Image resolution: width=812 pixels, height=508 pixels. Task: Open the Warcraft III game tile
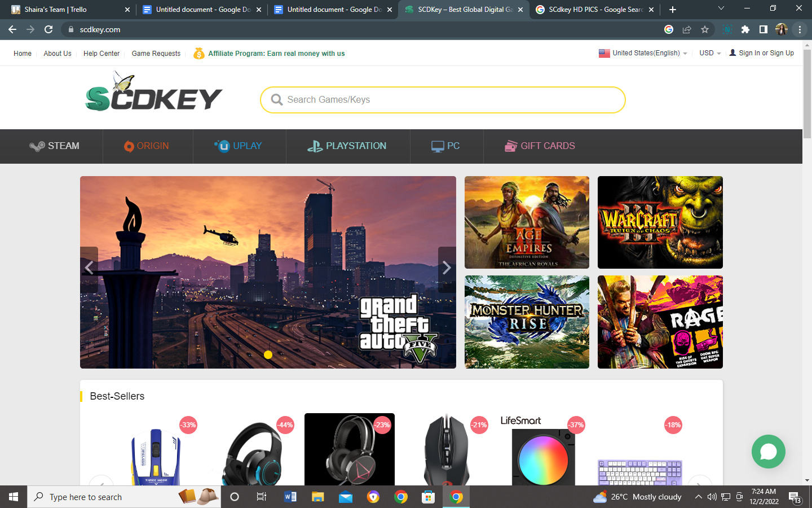click(660, 222)
